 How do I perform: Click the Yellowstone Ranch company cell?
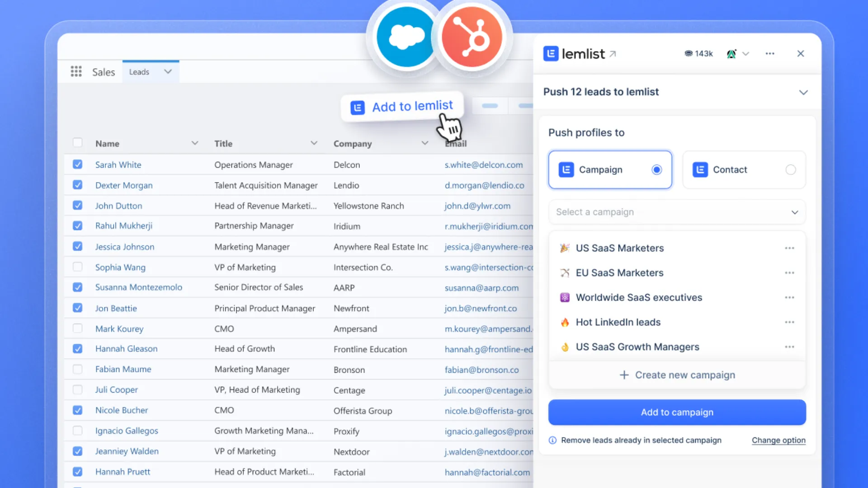(369, 206)
